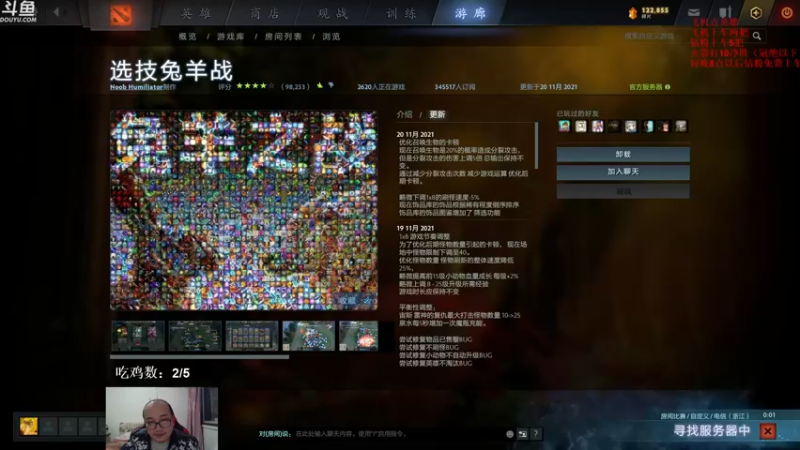Go to 概览 overview sub-tab
This screenshot has height=450, width=800.
(x=187, y=37)
